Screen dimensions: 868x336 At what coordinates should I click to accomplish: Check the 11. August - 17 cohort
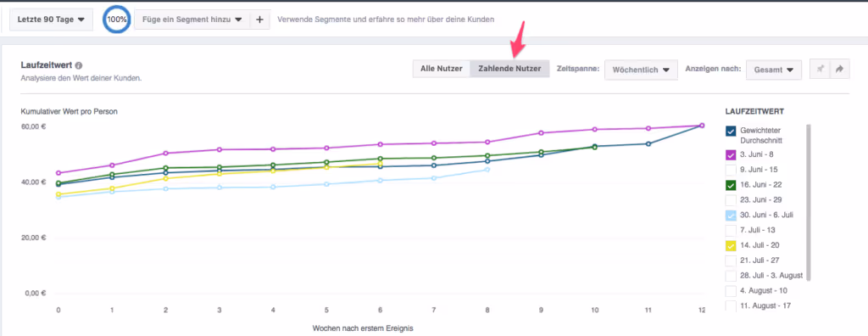click(731, 305)
